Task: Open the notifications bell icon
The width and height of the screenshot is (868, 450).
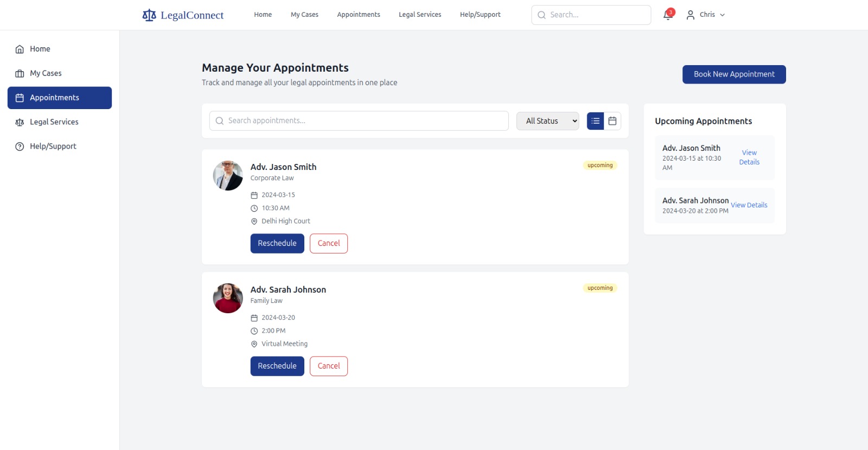Action: pos(668,15)
